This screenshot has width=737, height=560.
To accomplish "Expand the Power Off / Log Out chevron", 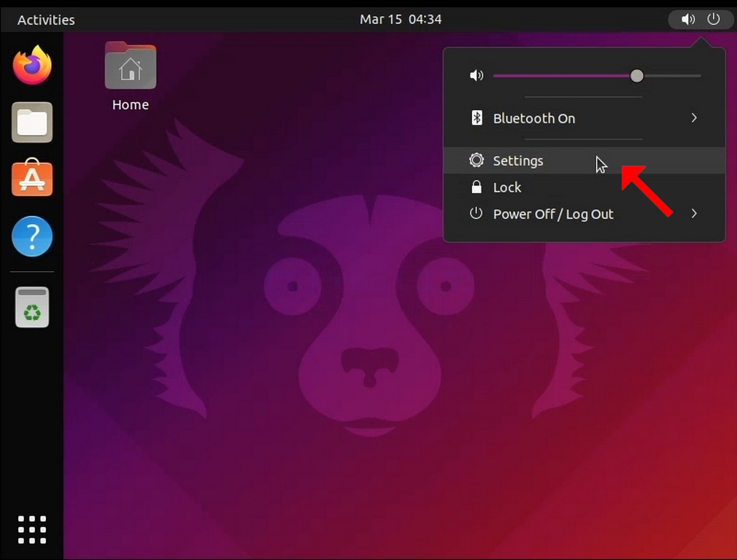I will (694, 214).
